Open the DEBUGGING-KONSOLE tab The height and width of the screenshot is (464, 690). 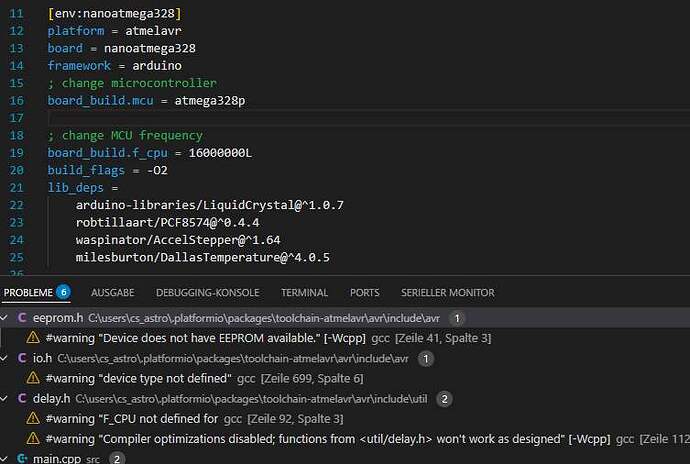pyautogui.click(x=207, y=293)
